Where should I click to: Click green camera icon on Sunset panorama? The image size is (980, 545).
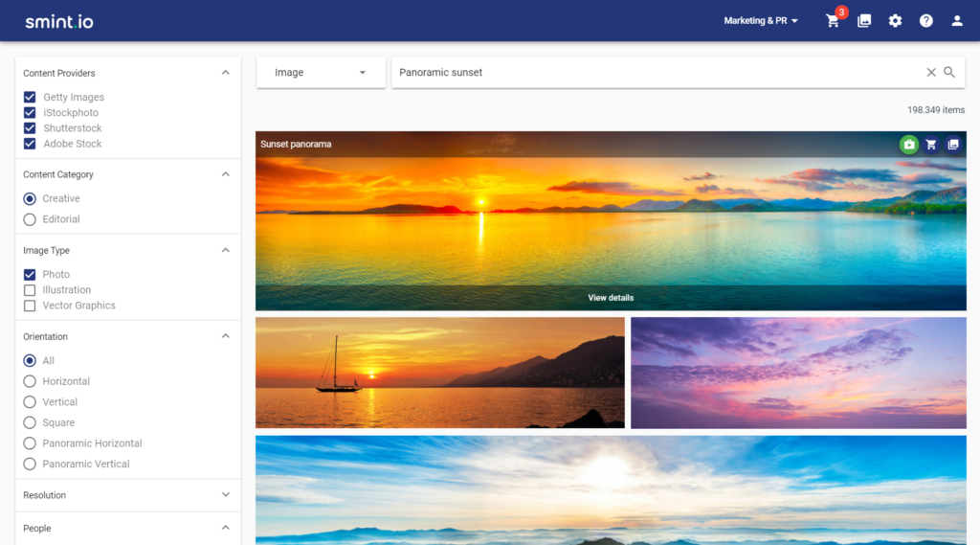pos(909,145)
